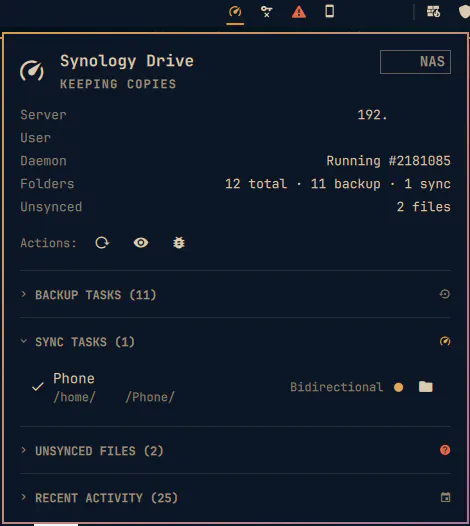Screen dimensions: 470x526
Task: Click the restore history icon on Backup Tasks
Action: pos(445,294)
